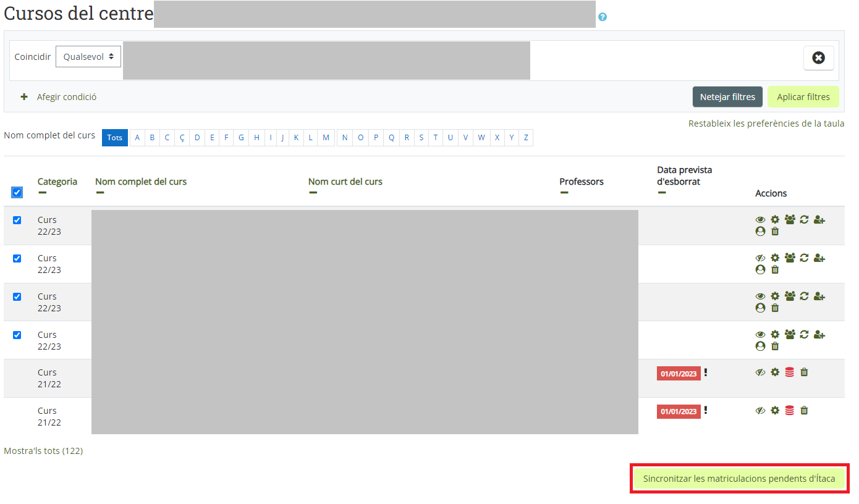This screenshot has height=504, width=859.
Task: Open the help question mark icon beside title
Action: [603, 17]
